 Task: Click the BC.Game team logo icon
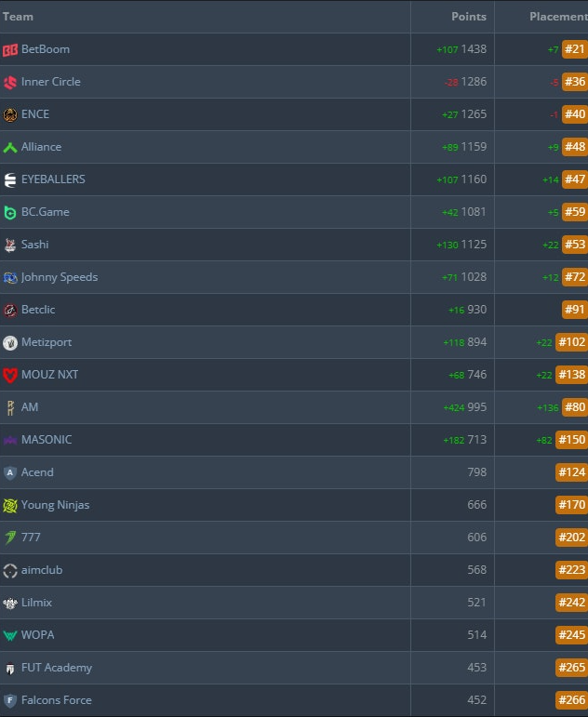[10, 212]
